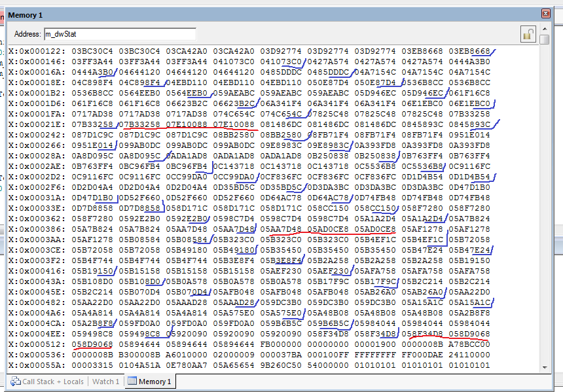The image size is (563, 392).
Task: Click the Memory 1 tab icon
Action: (x=132, y=382)
